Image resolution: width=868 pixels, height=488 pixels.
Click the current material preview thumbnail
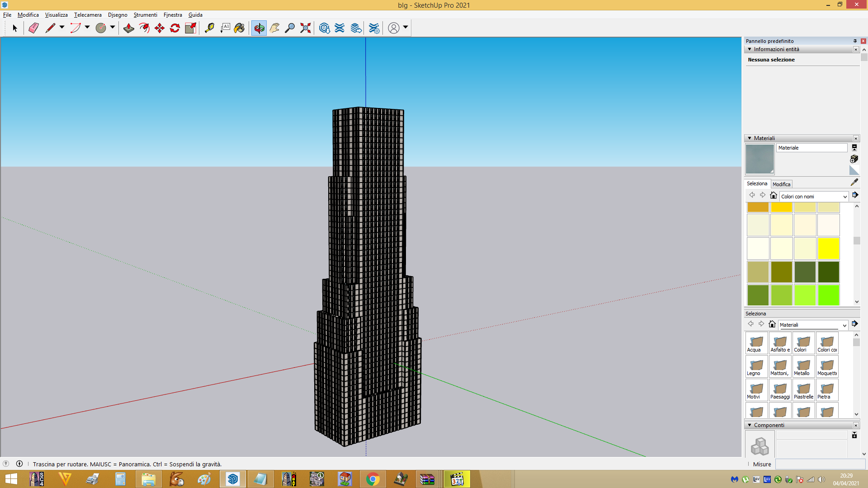[759, 159]
